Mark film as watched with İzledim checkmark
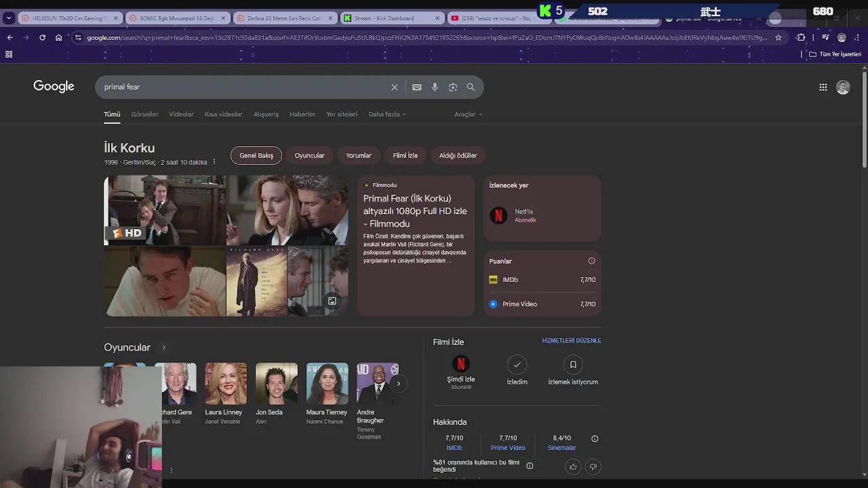Screen dimensions: 868x488 (517, 365)
